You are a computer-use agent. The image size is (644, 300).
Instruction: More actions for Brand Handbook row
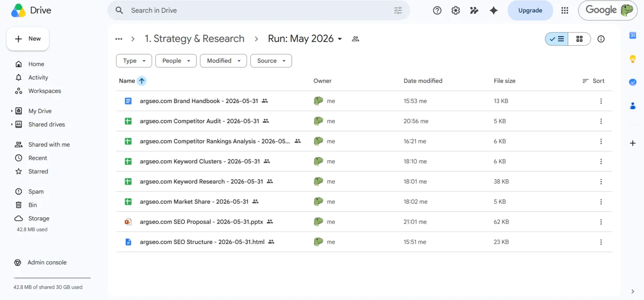click(x=601, y=101)
